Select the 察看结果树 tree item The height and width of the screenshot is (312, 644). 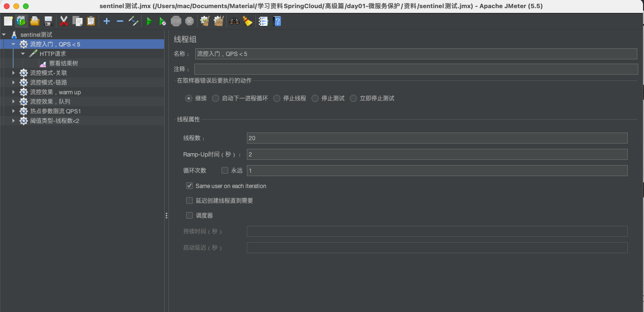(x=64, y=63)
